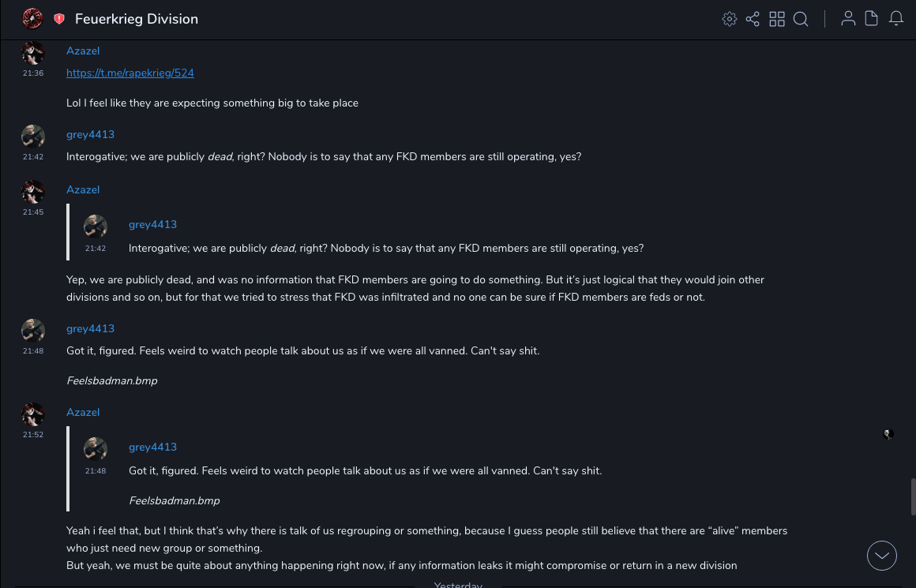Open room settings gear icon
The width and height of the screenshot is (916, 588).
pyautogui.click(x=730, y=19)
